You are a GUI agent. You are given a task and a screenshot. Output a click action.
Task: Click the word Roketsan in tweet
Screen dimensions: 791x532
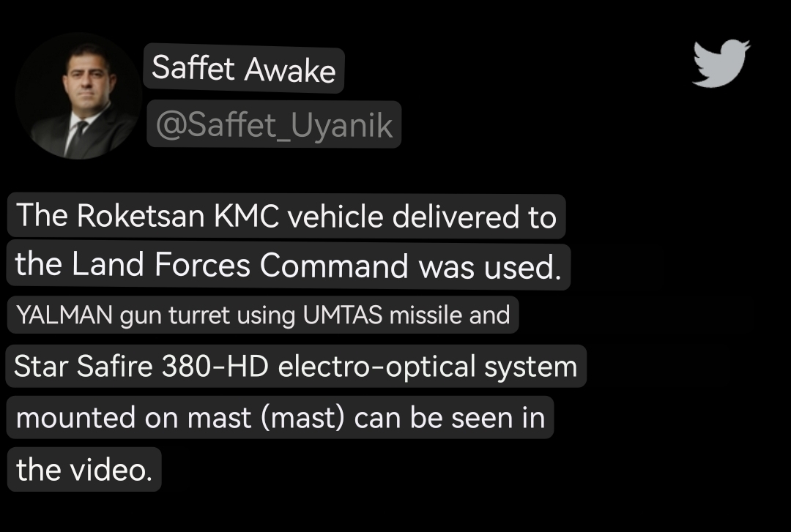tap(141, 217)
